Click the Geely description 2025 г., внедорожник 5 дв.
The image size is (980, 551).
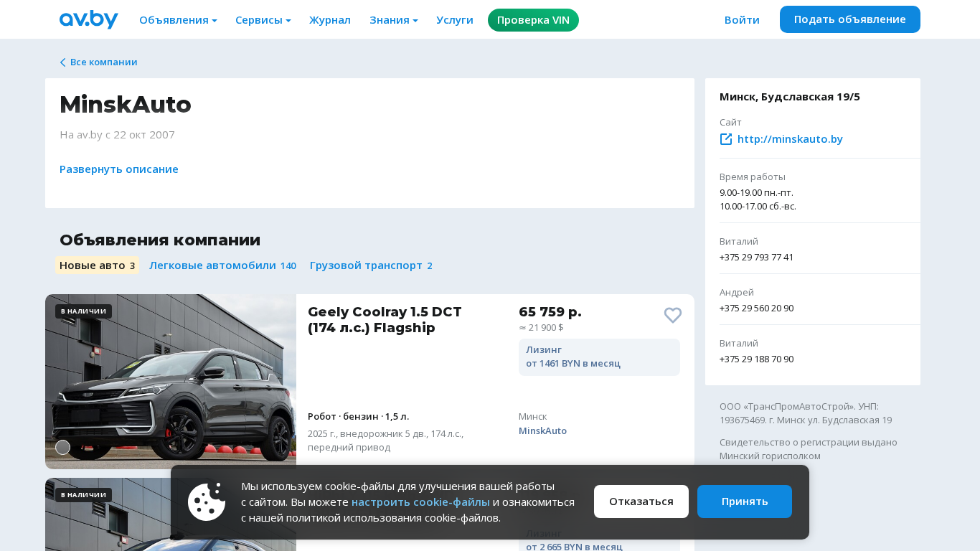tap(385, 441)
